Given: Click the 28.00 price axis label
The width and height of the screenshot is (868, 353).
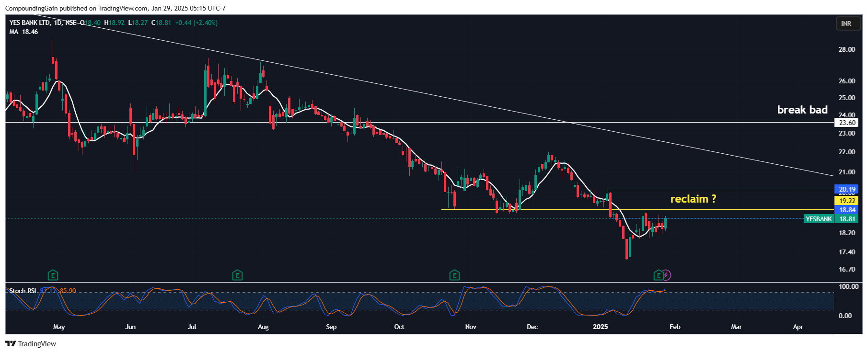Looking at the screenshot, I should tap(847, 49).
